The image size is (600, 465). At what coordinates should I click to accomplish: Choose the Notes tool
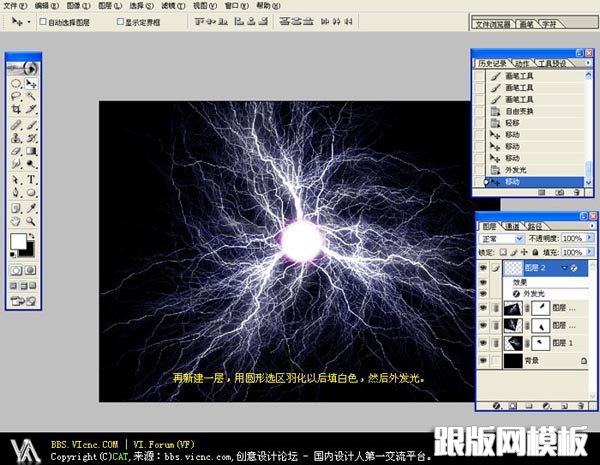[16, 208]
